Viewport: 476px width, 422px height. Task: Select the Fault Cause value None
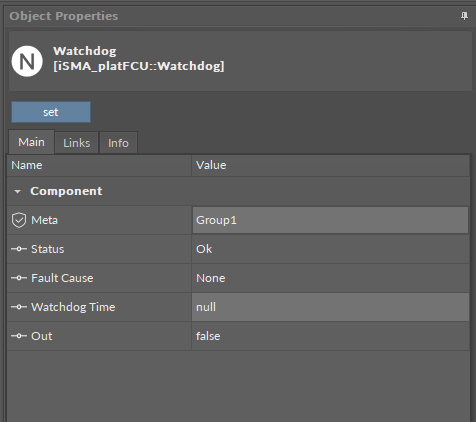click(x=211, y=278)
